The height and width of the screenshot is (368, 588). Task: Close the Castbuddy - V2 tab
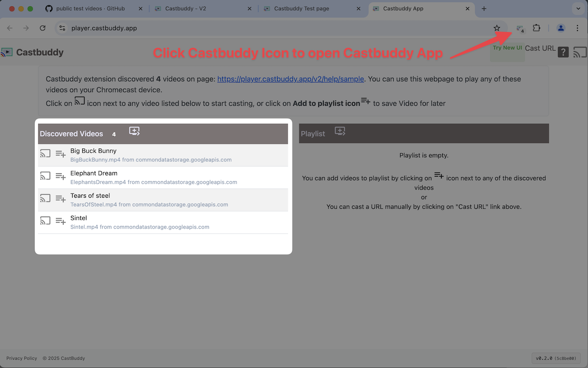pos(249,8)
